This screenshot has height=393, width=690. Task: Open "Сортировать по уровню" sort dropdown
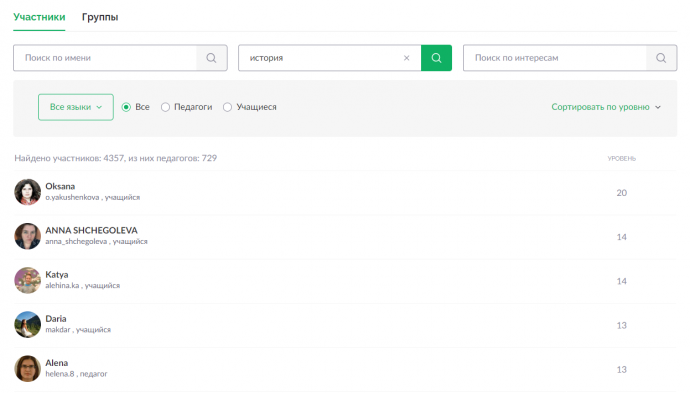(x=606, y=107)
